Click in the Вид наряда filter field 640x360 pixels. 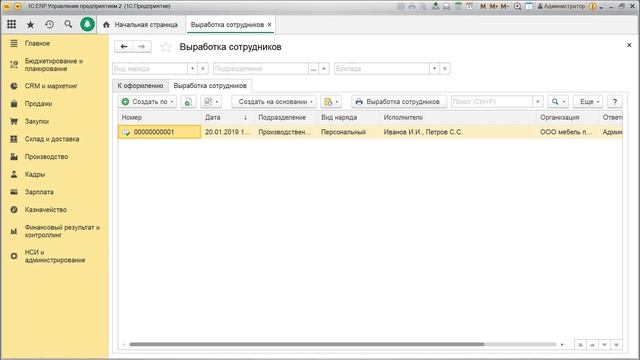pyautogui.click(x=150, y=69)
